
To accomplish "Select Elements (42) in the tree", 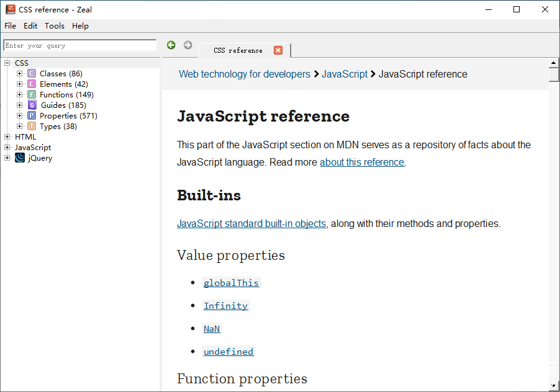I will [x=63, y=84].
